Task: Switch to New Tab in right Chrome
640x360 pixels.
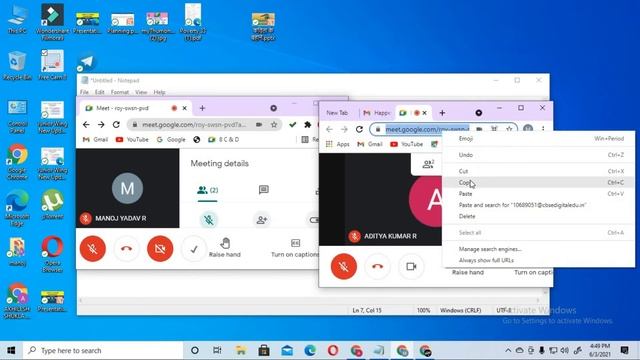Action: (338, 113)
